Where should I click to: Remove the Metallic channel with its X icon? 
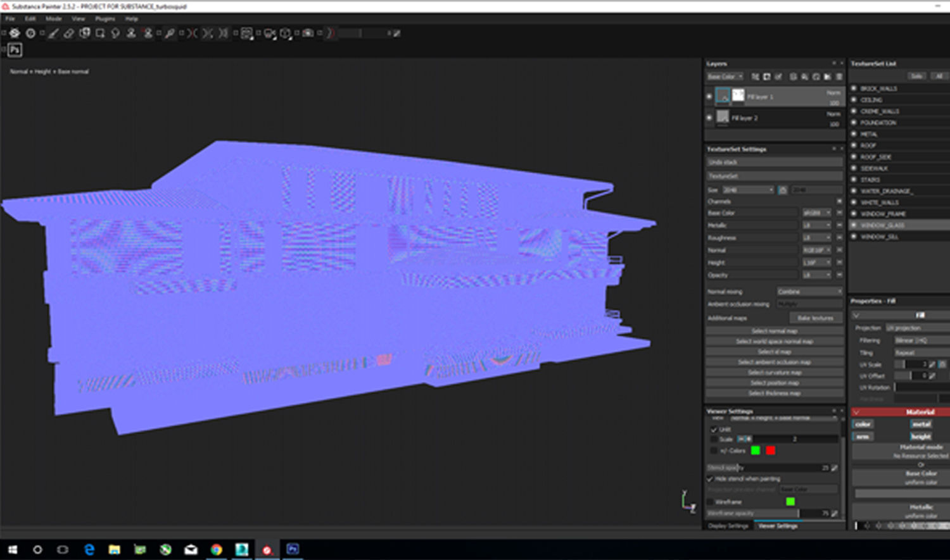[840, 225]
